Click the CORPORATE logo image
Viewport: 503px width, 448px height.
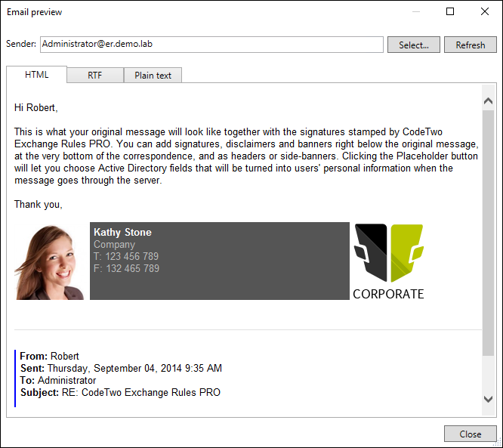[x=388, y=261]
